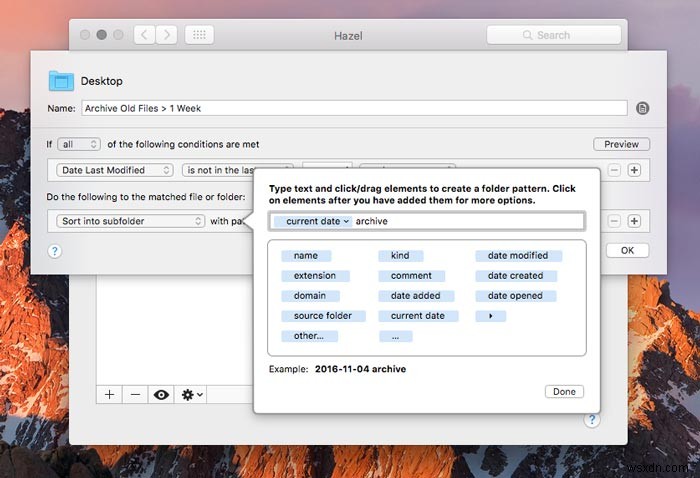Select the 'kind' token
This screenshot has width=700, height=478.
coord(400,256)
